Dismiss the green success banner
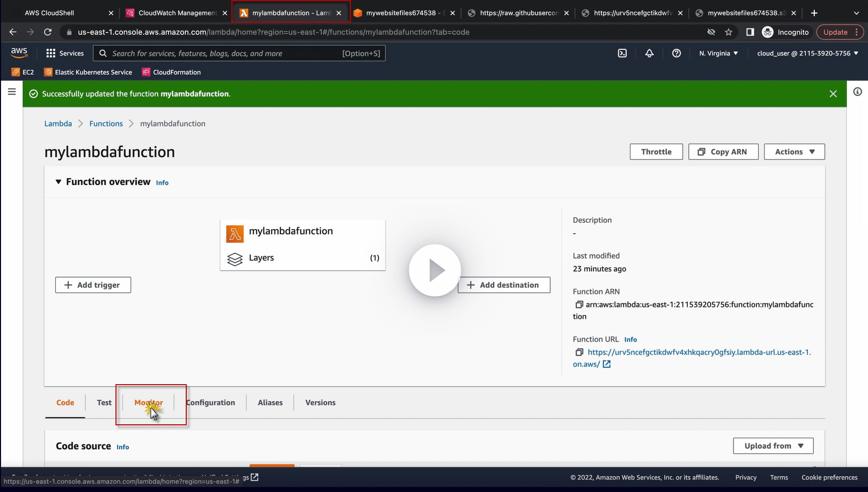 833,94
